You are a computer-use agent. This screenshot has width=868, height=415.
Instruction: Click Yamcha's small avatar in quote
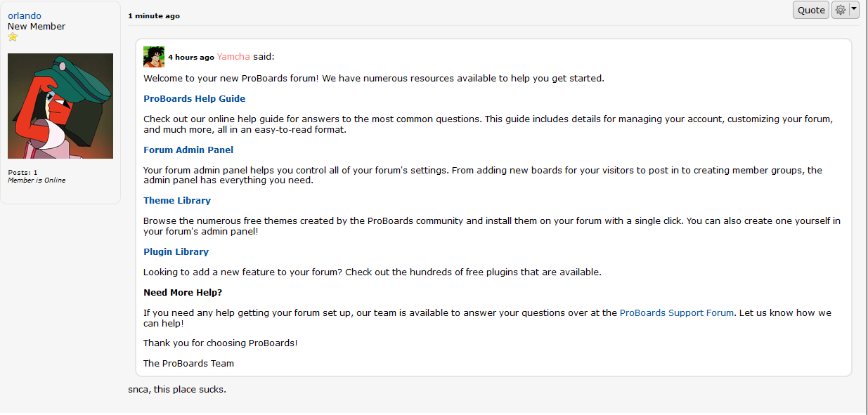(154, 57)
